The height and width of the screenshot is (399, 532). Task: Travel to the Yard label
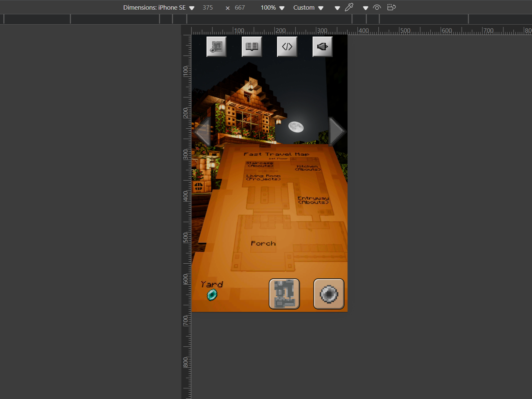pyautogui.click(x=212, y=284)
